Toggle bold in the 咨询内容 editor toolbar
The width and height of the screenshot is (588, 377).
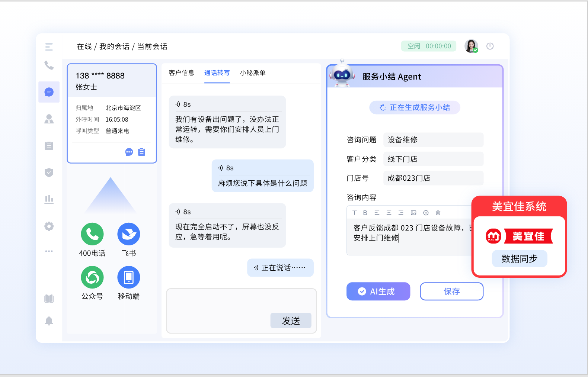pyautogui.click(x=365, y=213)
